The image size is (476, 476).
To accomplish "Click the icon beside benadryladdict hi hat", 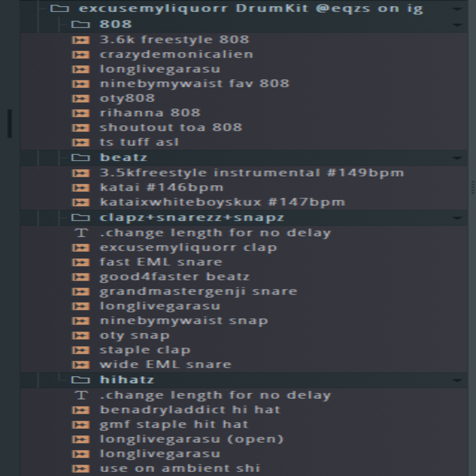I will (81, 410).
